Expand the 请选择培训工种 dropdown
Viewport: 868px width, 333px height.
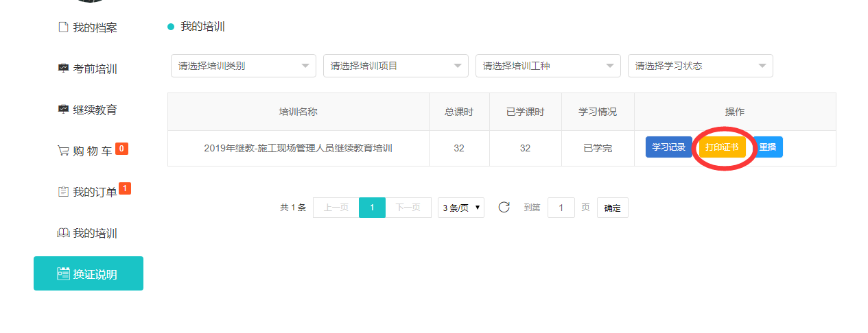(548, 66)
